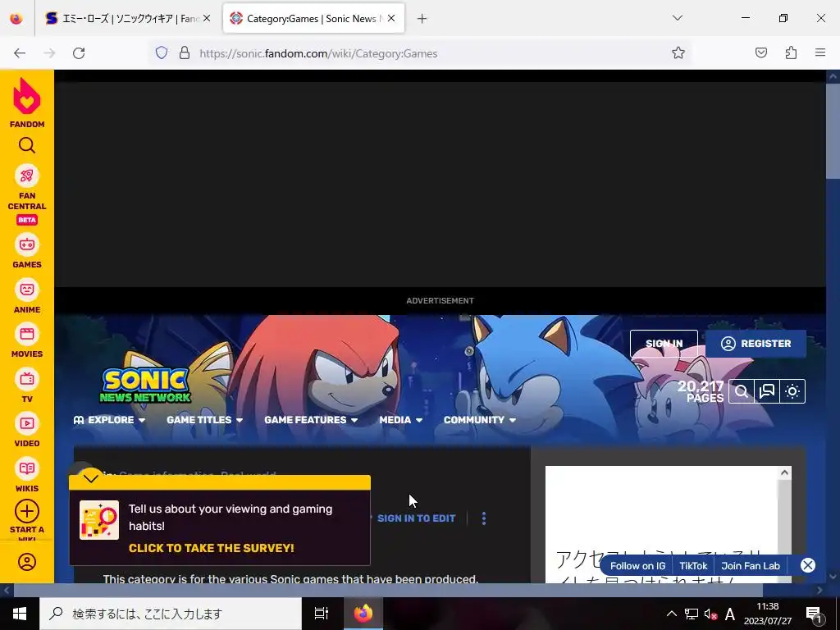
Task: Open tracking protection shield info
Action: click(162, 52)
